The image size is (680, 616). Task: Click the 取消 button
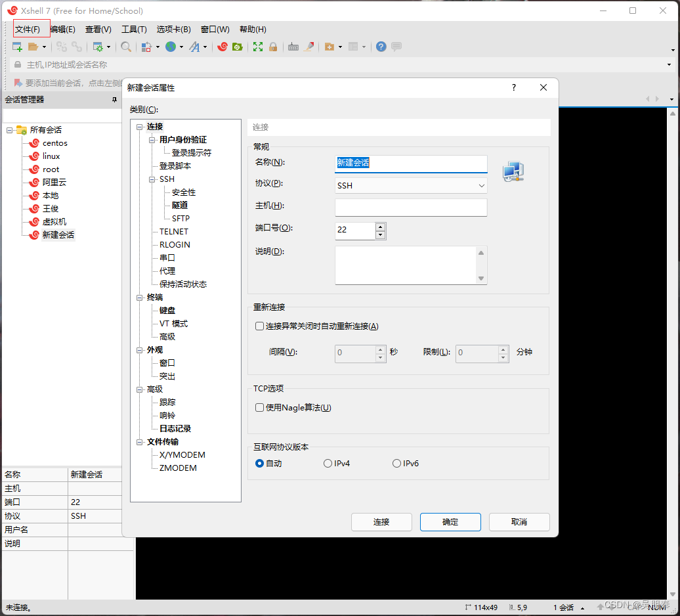[520, 522]
